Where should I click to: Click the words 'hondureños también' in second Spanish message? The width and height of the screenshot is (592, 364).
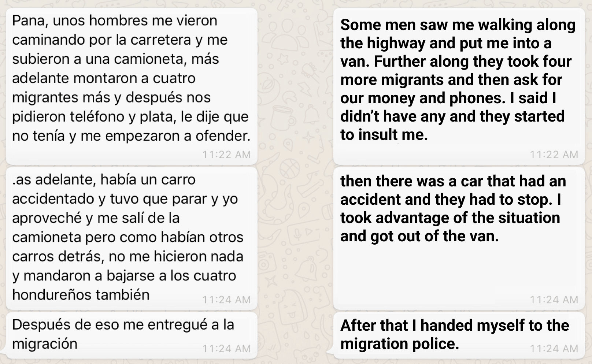(x=81, y=294)
